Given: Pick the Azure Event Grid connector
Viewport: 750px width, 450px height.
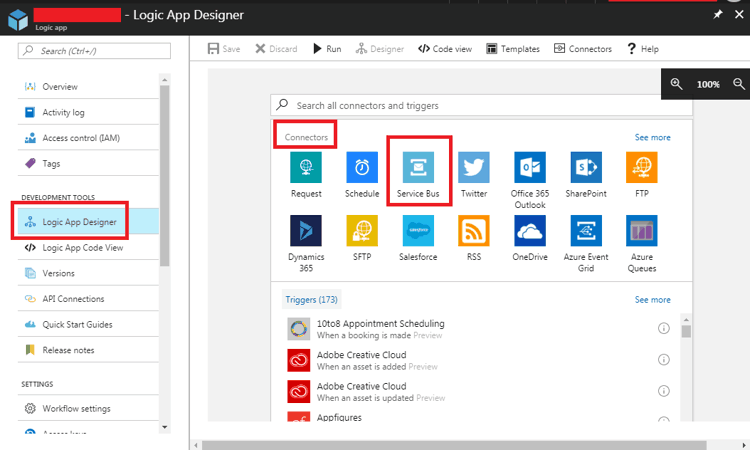Looking at the screenshot, I should (x=585, y=231).
